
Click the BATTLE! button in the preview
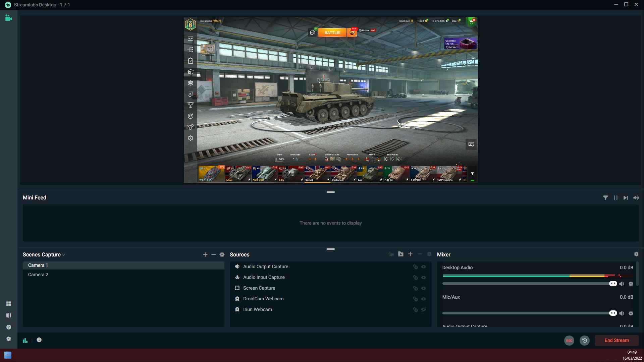pos(332,33)
